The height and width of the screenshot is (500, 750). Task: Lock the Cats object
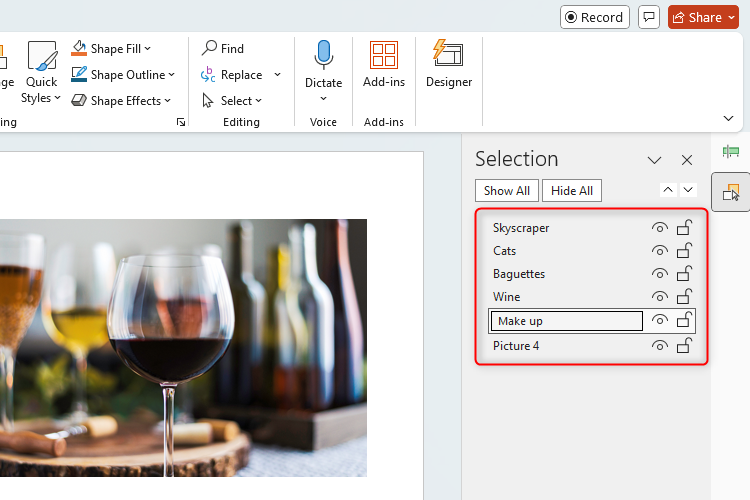[x=684, y=250]
